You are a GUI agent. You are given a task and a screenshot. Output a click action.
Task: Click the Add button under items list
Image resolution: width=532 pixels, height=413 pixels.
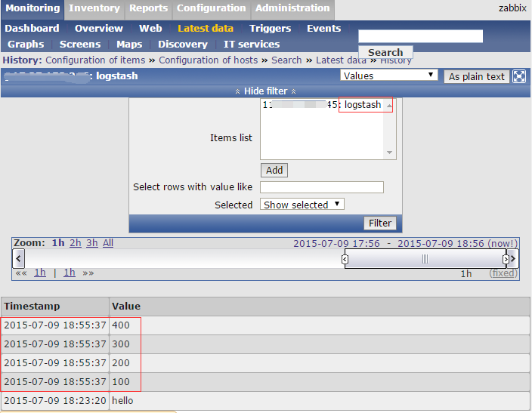tap(274, 170)
